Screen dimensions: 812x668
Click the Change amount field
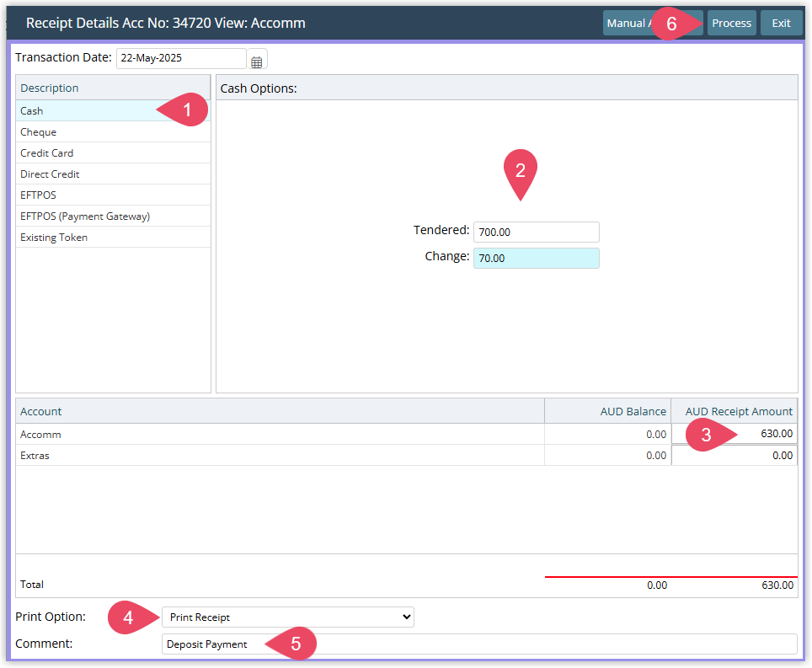click(x=536, y=258)
